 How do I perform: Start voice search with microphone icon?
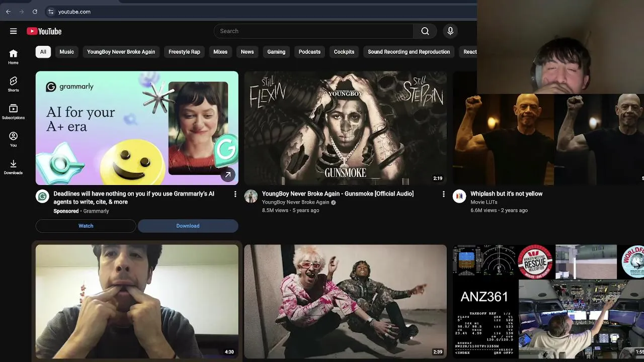point(450,31)
